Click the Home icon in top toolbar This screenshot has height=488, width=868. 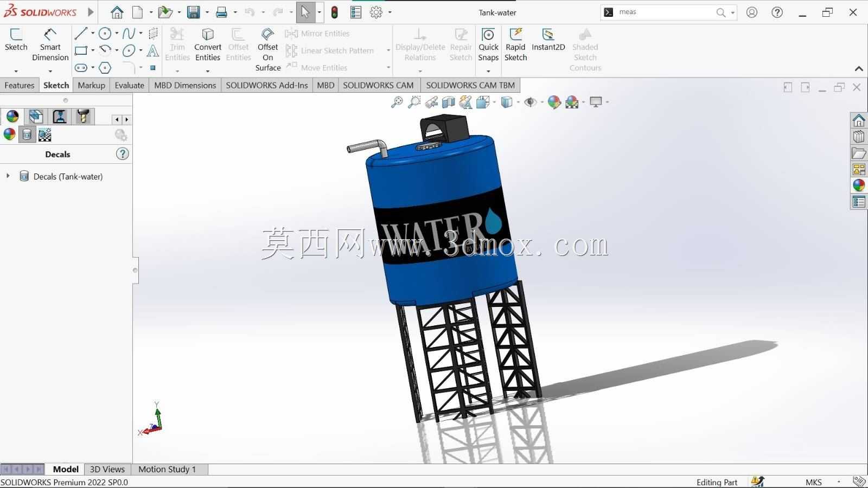(x=117, y=12)
